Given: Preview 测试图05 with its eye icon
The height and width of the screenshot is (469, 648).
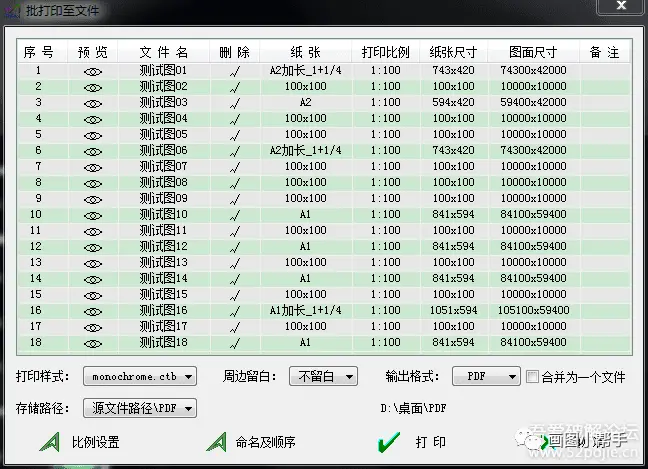Looking at the screenshot, I should (93, 136).
